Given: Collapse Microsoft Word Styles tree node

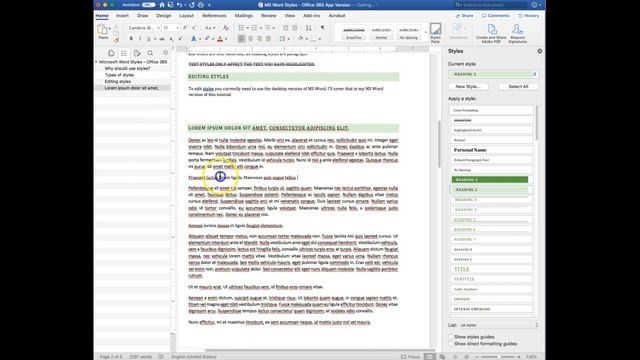Looking at the screenshot, I should coord(97,62).
